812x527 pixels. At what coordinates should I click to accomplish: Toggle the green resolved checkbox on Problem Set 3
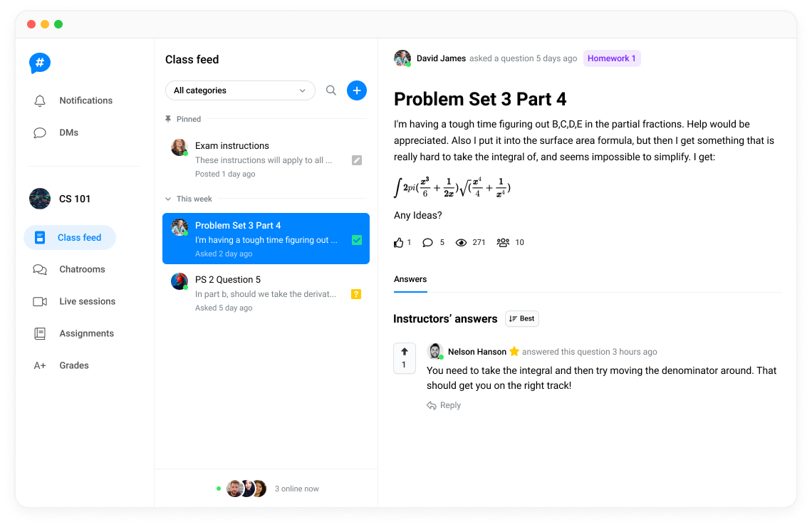point(356,240)
